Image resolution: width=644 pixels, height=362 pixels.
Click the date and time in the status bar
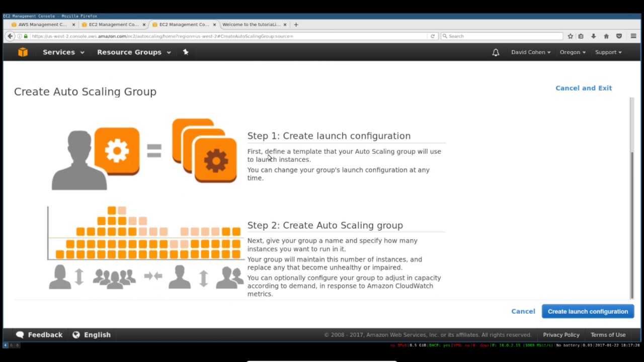[617, 345]
